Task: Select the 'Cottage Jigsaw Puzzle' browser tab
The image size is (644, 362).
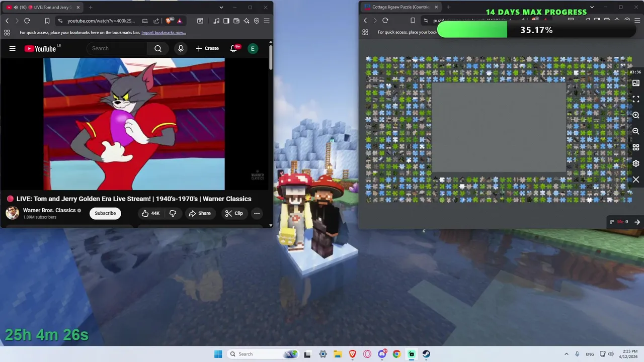Action: click(x=400, y=8)
